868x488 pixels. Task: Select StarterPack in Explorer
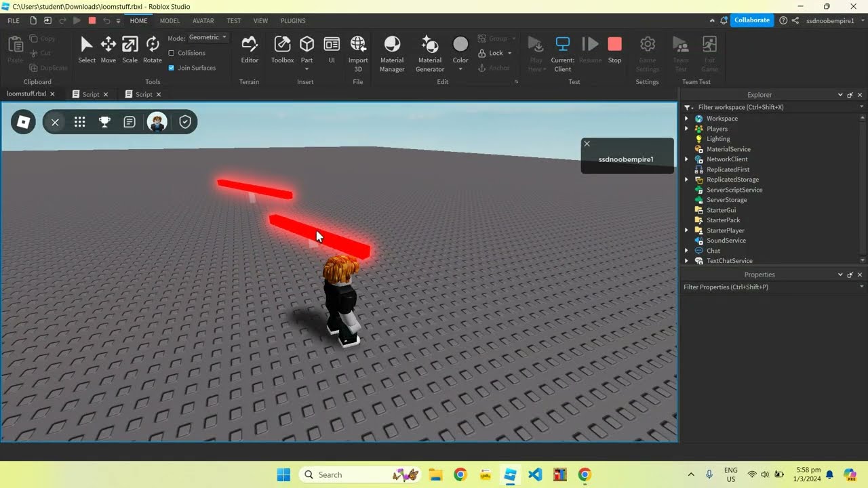click(723, 220)
